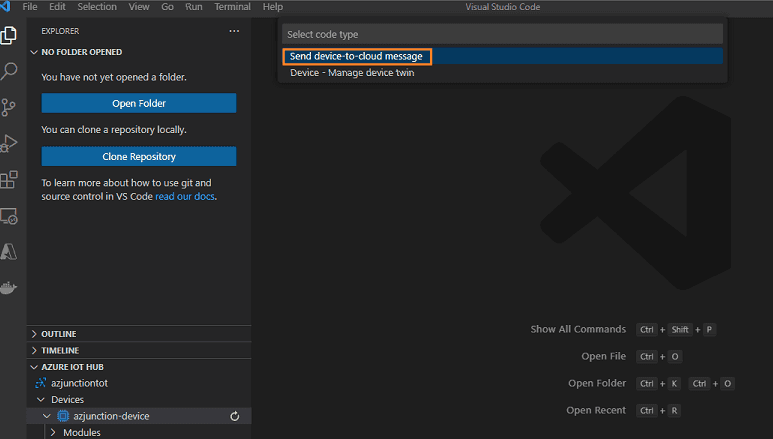Image resolution: width=773 pixels, height=439 pixels.
Task: Collapse the azjunction-device node chevron
Action: click(47, 416)
